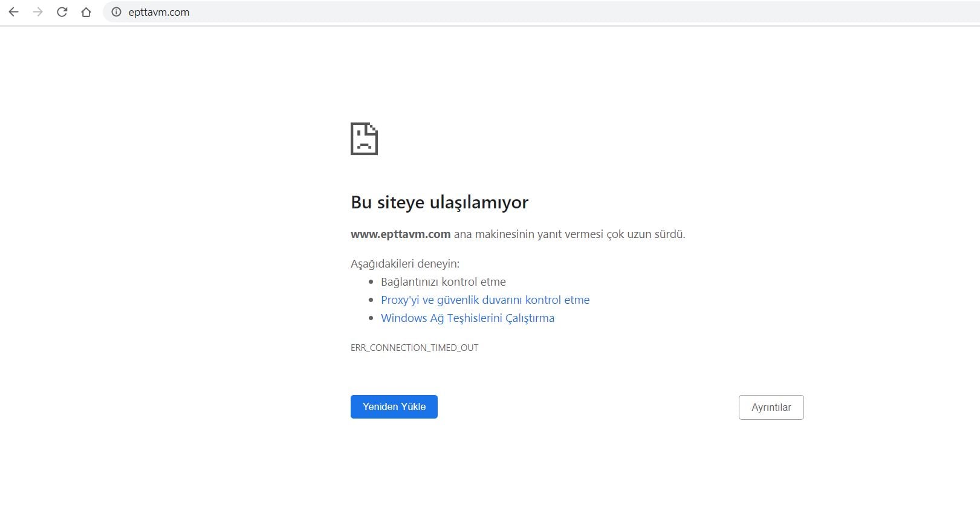Open the 'Proxy'yi ve güvenlik duvarını kontrol etme' link
The image size is (980, 514).
(x=485, y=300)
